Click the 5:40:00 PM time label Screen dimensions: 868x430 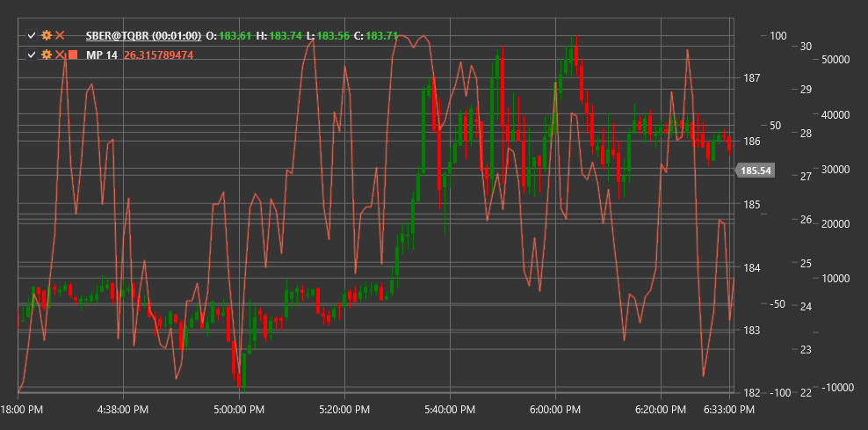[x=450, y=410]
